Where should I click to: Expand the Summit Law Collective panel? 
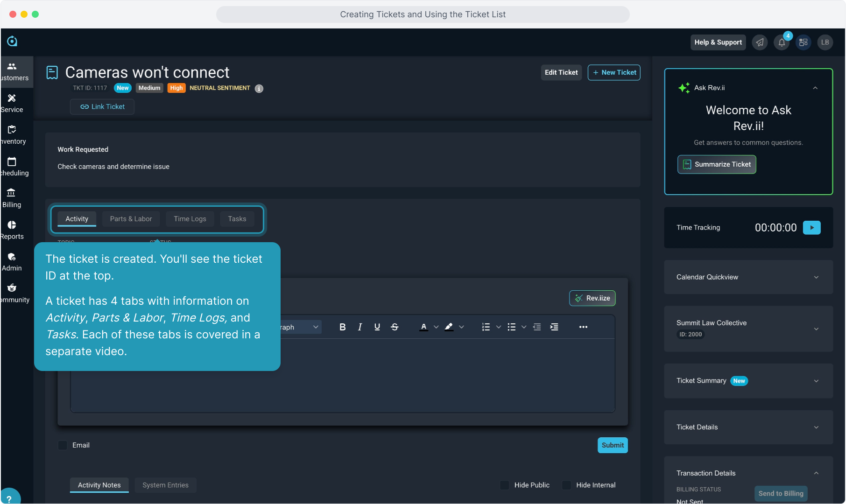click(816, 329)
